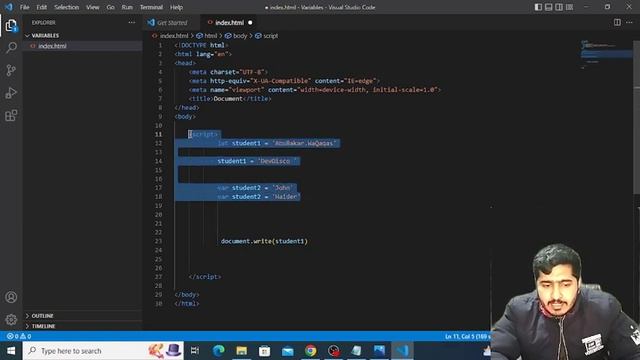Viewport: 640px width, 360px height.
Task: Open editor more actions ellipsis
Action: point(629,22)
